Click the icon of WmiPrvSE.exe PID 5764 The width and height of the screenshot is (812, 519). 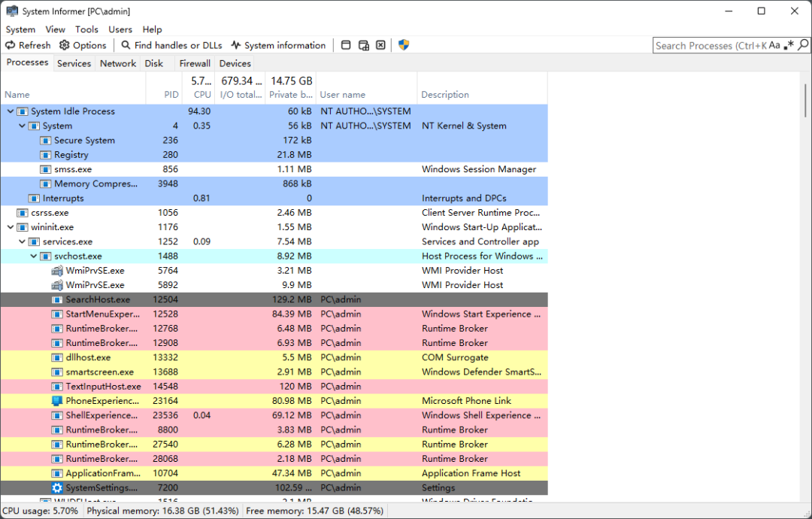tap(57, 270)
